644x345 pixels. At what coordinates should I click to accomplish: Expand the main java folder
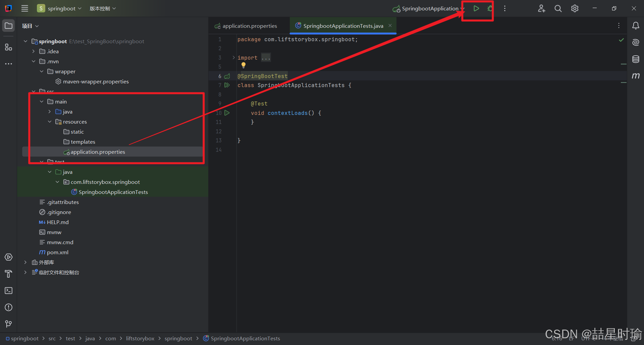click(50, 112)
